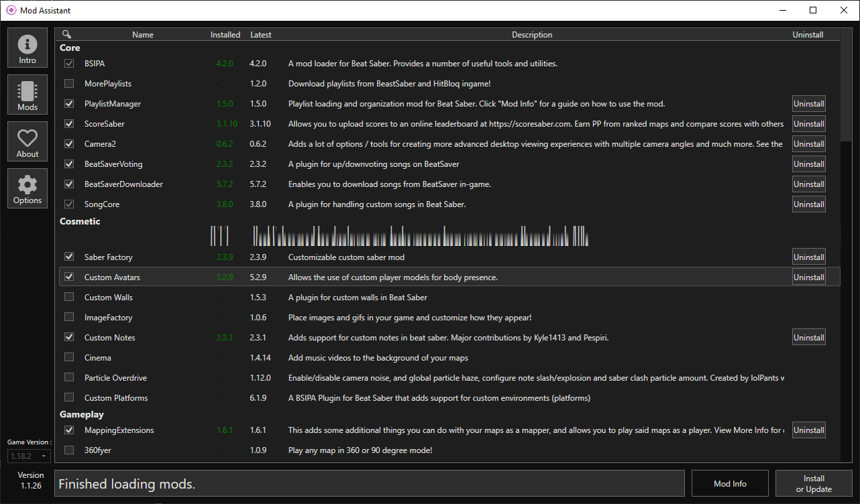Click the Mod Assistant logo in the titlebar
The width and height of the screenshot is (860, 504).
(x=10, y=10)
